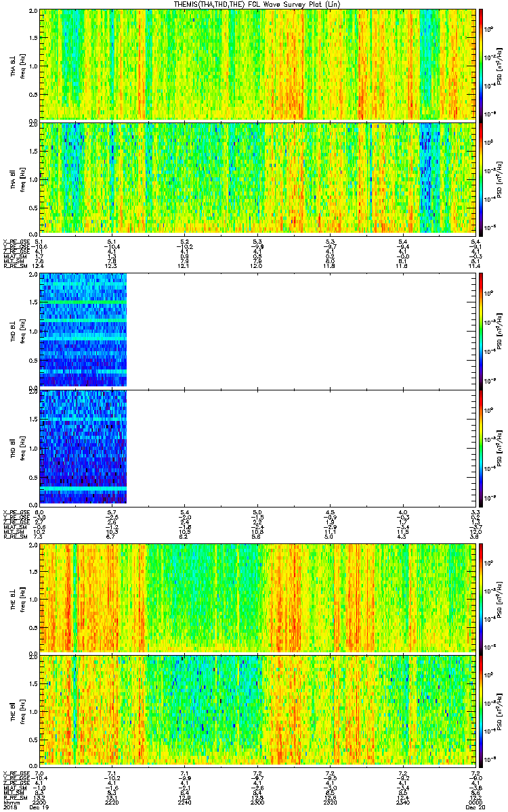Click the '2200' time tick label at bottom
Image resolution: width=508 pixels, height=812 pixels.
pyautogui.click(x=40, y=802)
